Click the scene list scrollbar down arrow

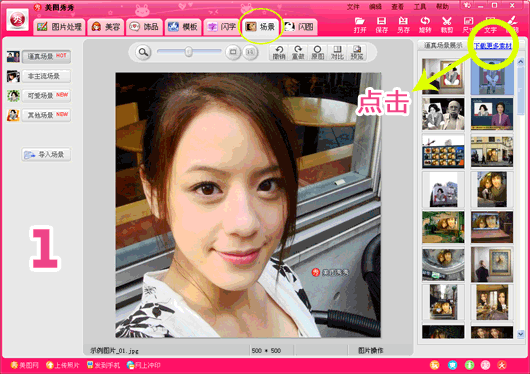click(x=520, y=334)
